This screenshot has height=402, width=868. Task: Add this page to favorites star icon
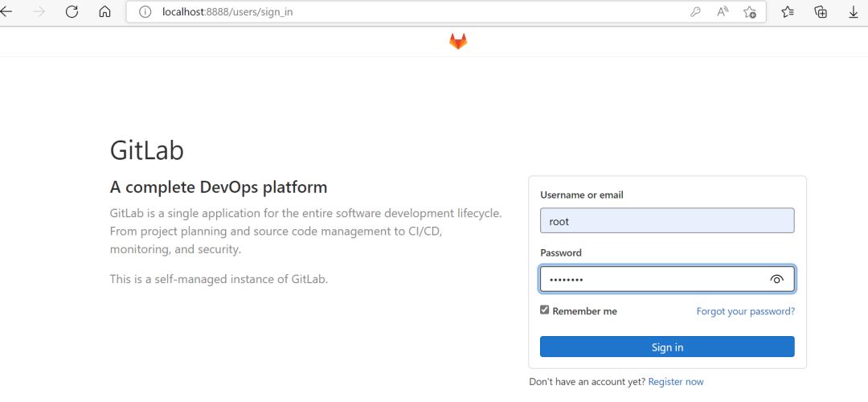tap(750, 12)
